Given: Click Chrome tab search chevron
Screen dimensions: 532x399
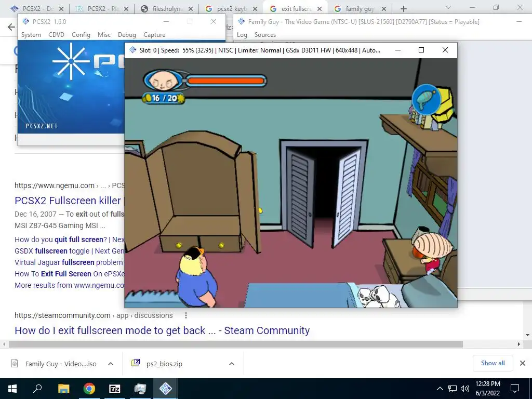Looking at the screenshot, I should pos(448,7).
